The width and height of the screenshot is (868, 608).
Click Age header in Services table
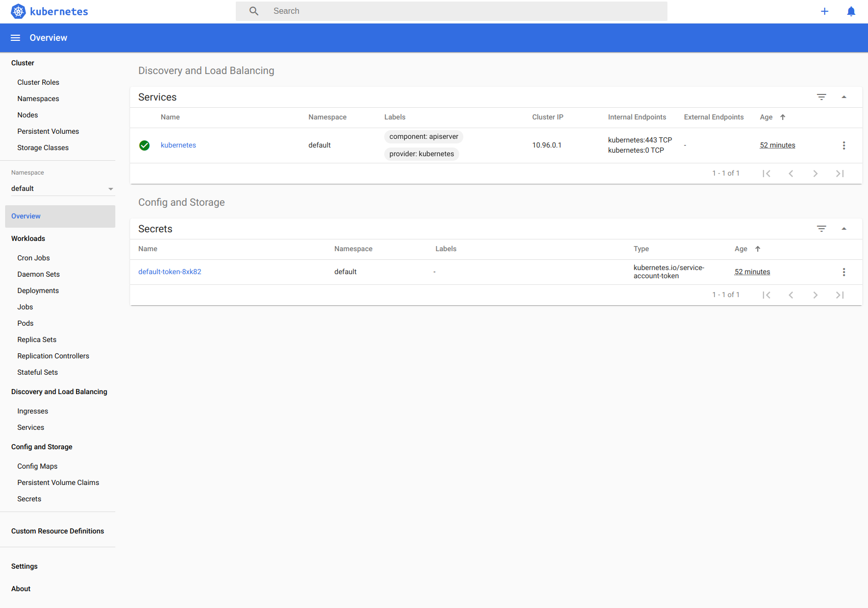(766, 117)
